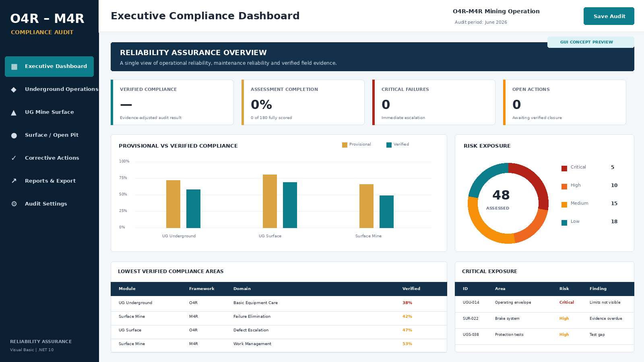The height and width of the screenshot is (362, 644).
Task: Open UG Mine Surface section
Action: [x=49, y=112]
